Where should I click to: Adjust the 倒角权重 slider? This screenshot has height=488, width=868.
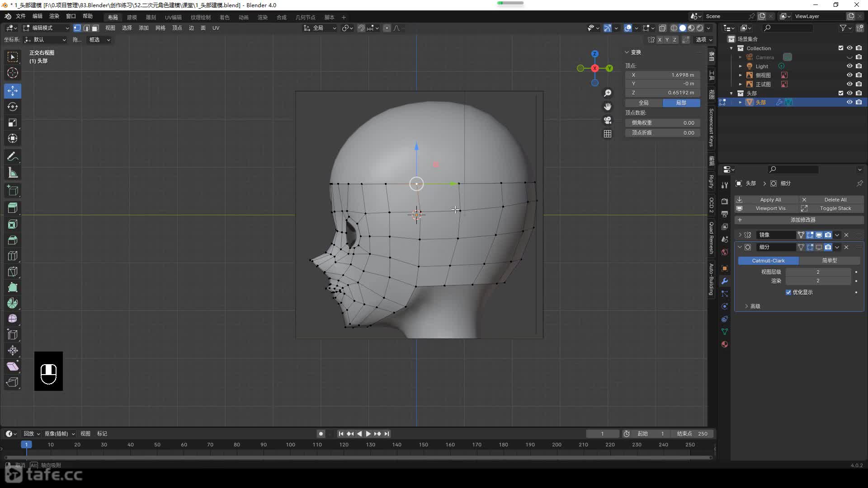click(663, 123)
